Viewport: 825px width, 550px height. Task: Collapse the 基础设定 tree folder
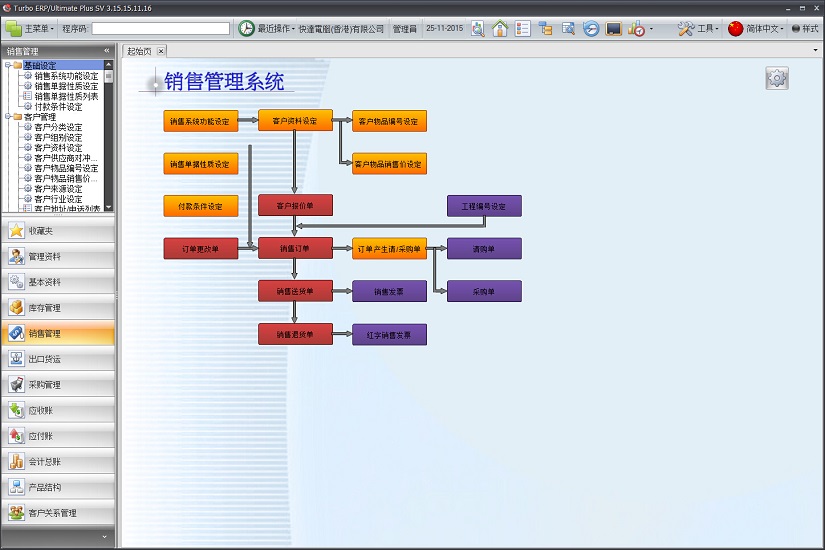point(8,65)
